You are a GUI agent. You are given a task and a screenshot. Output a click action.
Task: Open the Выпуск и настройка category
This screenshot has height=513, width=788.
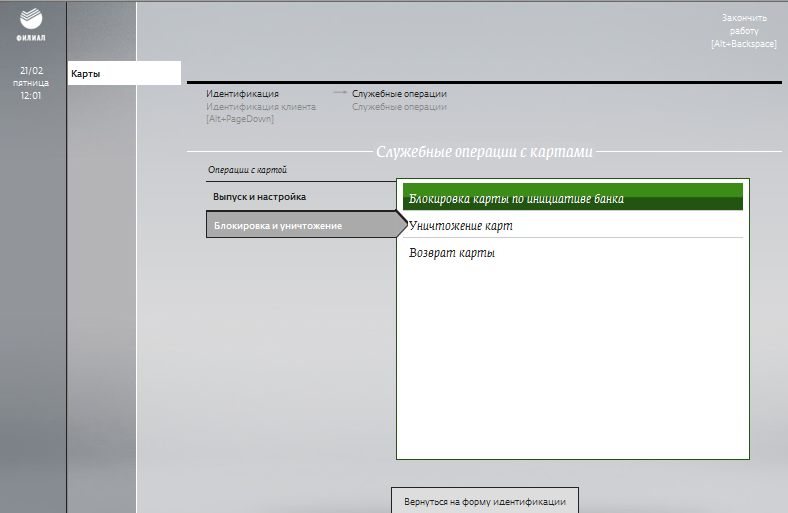click(x=301, y=196)
